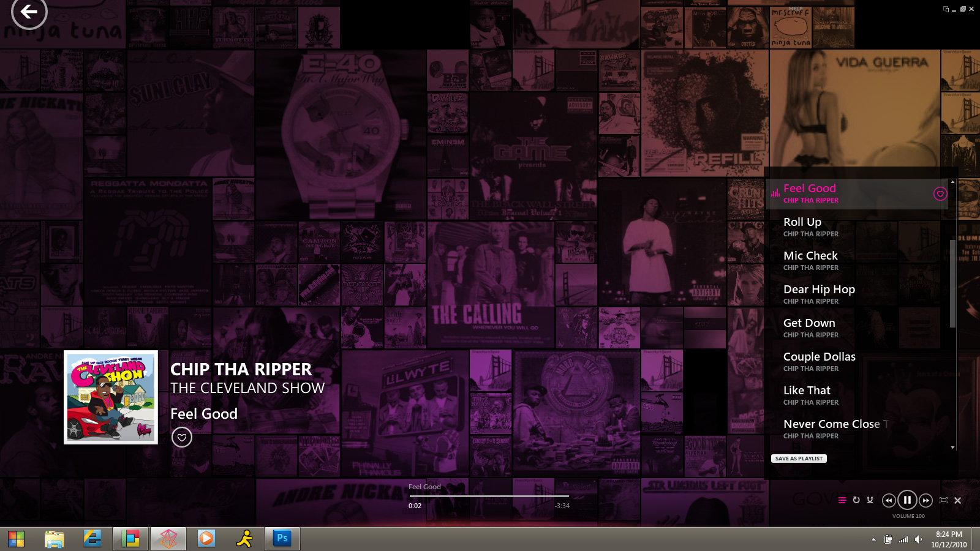
Task: Open the network signal tray icon
Action: [x=903, y=539]
